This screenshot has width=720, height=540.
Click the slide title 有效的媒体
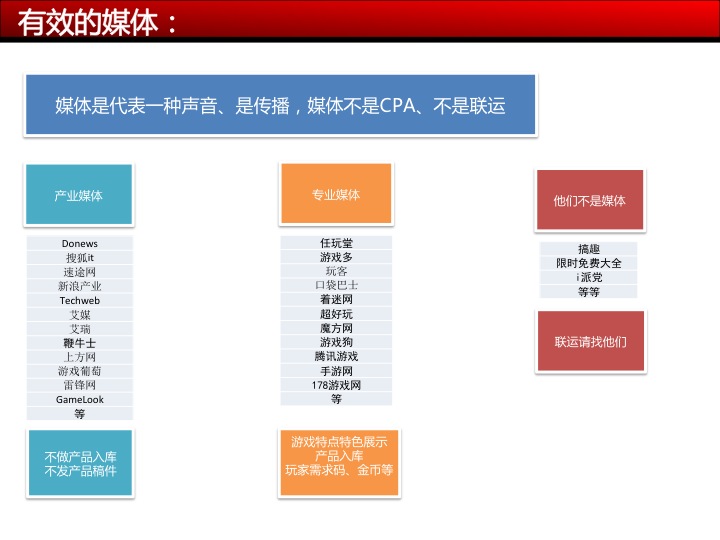click(97, 22)
